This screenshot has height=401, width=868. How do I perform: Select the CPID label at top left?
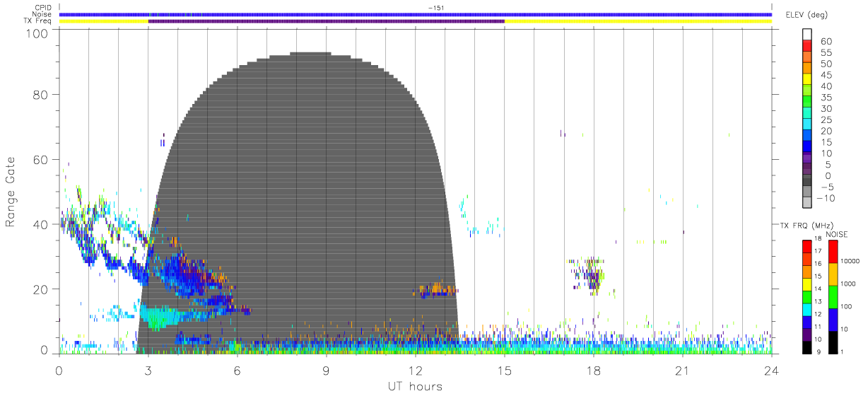click(45, 8)
